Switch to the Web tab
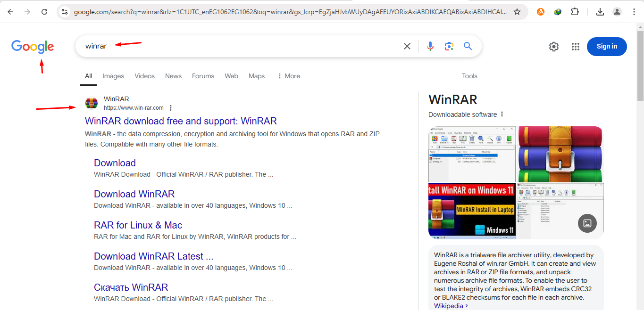Viewport: 644px width, 310px height. tap(231, 76)
